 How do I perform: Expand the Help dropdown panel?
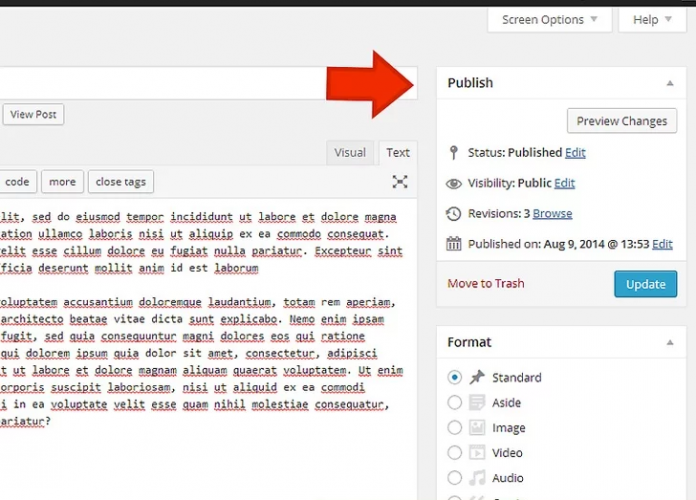click(652, 20)
